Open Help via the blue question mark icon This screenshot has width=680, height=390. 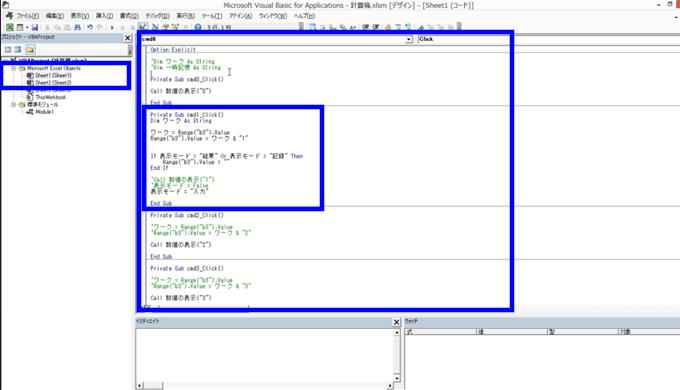click(x=198, y=27)
